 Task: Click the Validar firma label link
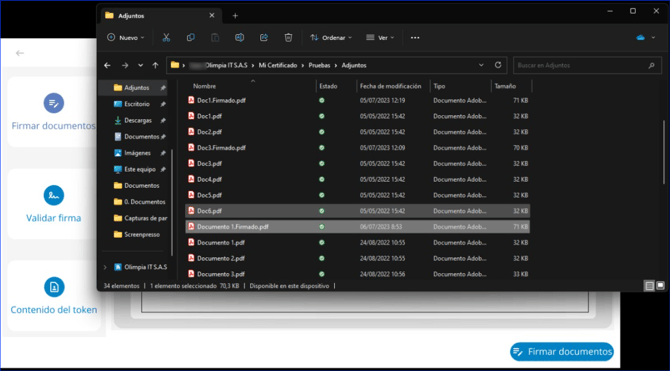coord(53,218)
